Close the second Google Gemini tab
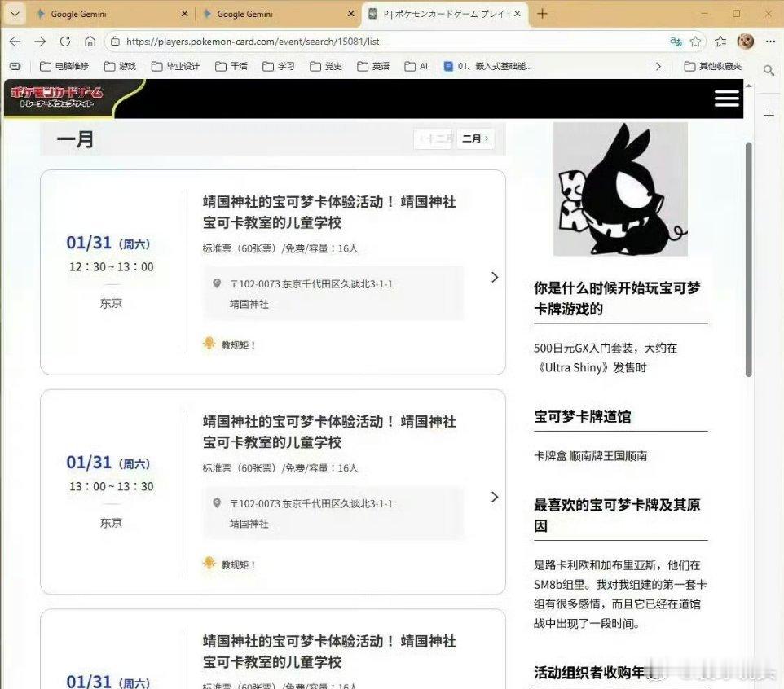This screenshot has height=689, width=784. coord(351,14)
